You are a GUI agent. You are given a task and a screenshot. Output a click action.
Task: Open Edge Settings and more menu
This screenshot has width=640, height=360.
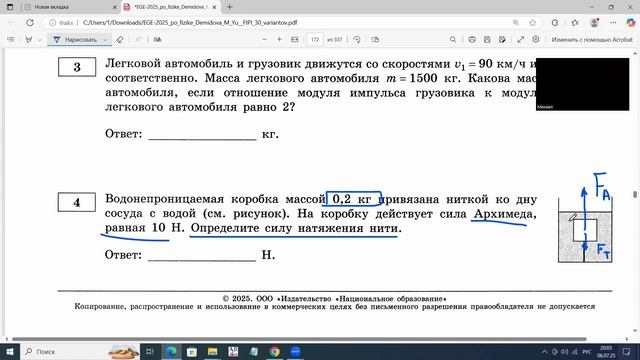[x=613, y=23]
